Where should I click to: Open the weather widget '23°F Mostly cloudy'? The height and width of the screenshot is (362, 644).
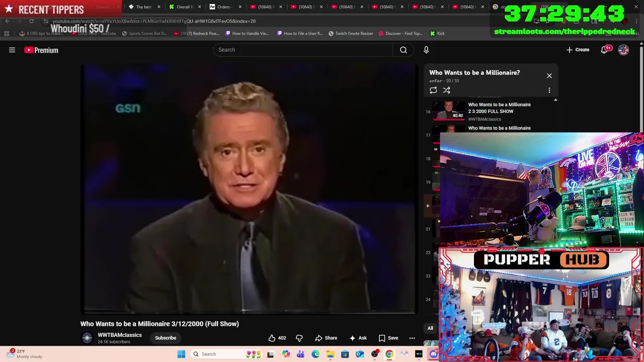(x=24, y=354)
